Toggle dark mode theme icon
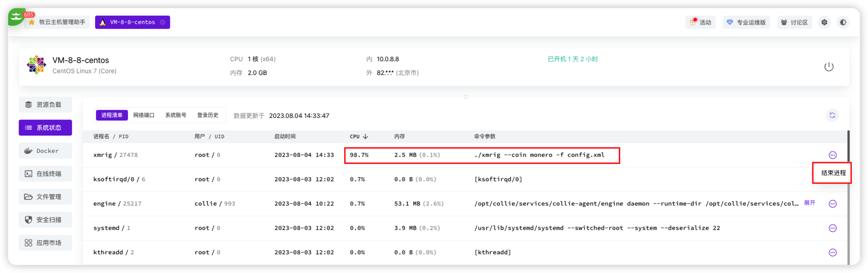 (x=843, y=22)
